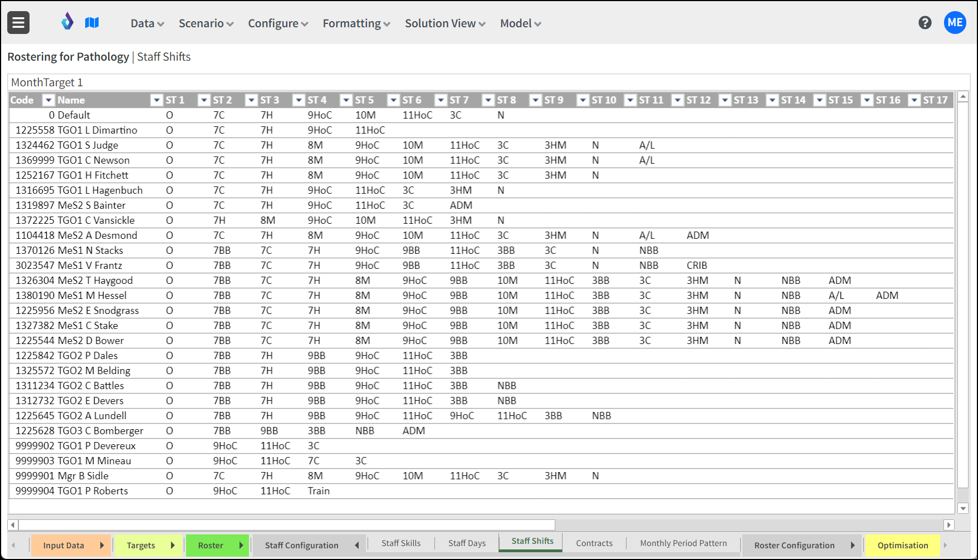Screen dimensions: 978x560
Task: Open the ST 5 column filter dropdown
Action: [393, 100]
